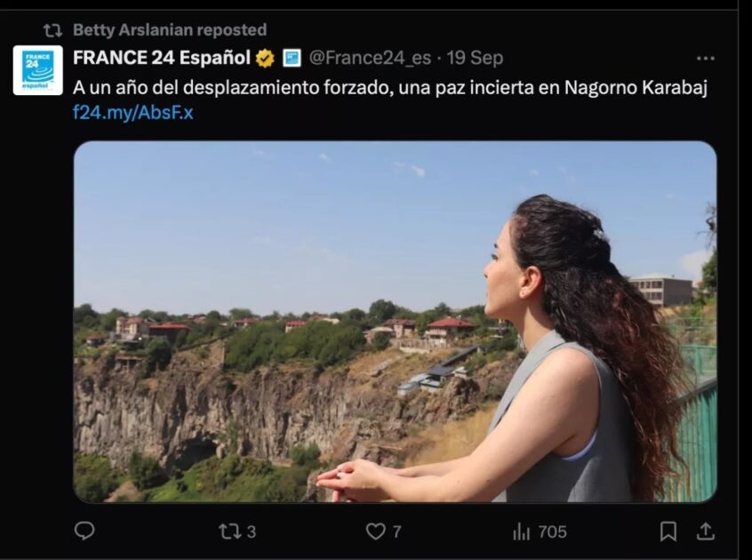Click the repost arrows icon beside Betty Arslanian
Viewport: 752px width, 560px height.
52,31
